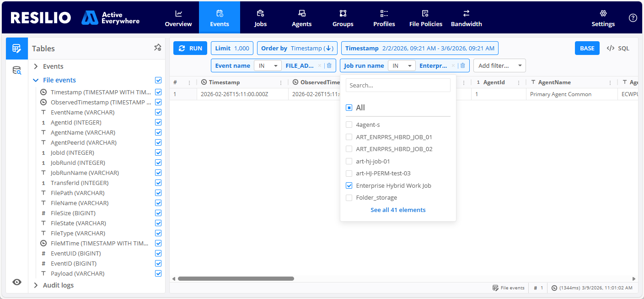Delete the Job run name filter
Image resolution: width=644 pixels, height=299 pixels.
click(463, 65)
